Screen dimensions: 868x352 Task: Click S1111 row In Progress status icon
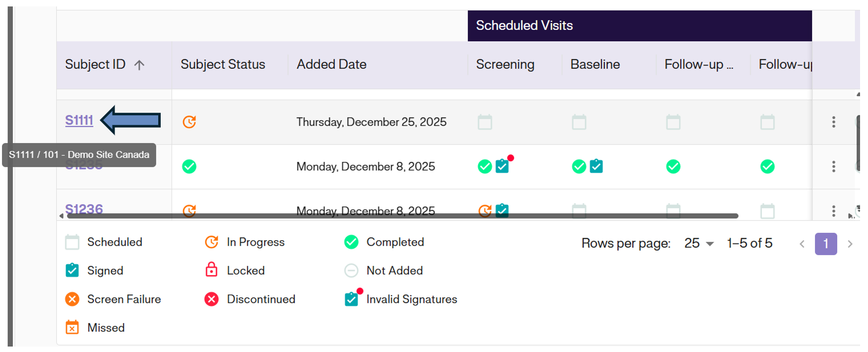point(189,122)
